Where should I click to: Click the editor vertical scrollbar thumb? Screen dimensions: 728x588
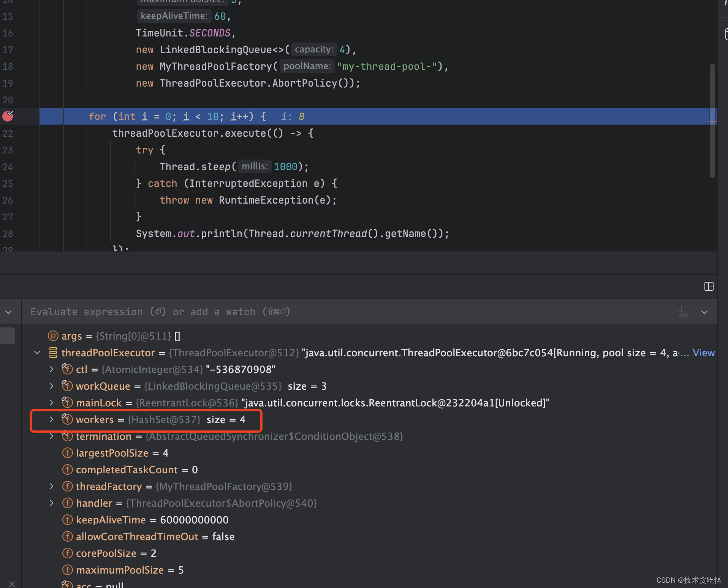click(x=712, y=120)
